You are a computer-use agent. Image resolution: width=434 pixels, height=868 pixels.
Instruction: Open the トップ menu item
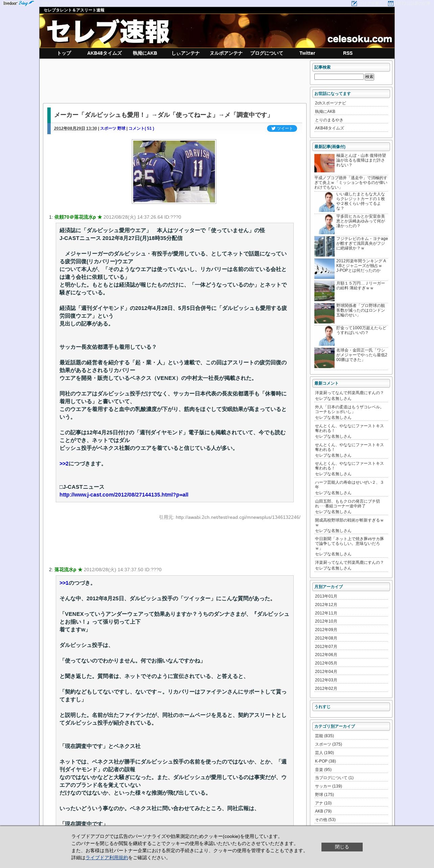[64, 53]
